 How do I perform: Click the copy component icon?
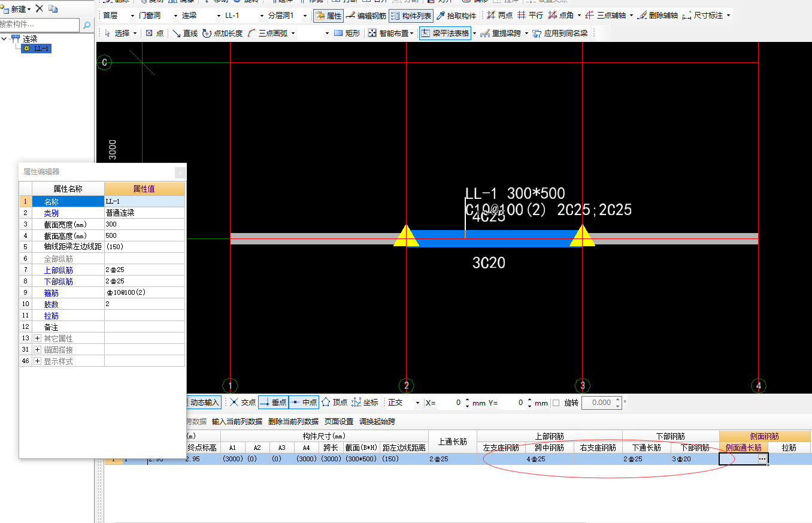tap(53, 8)
